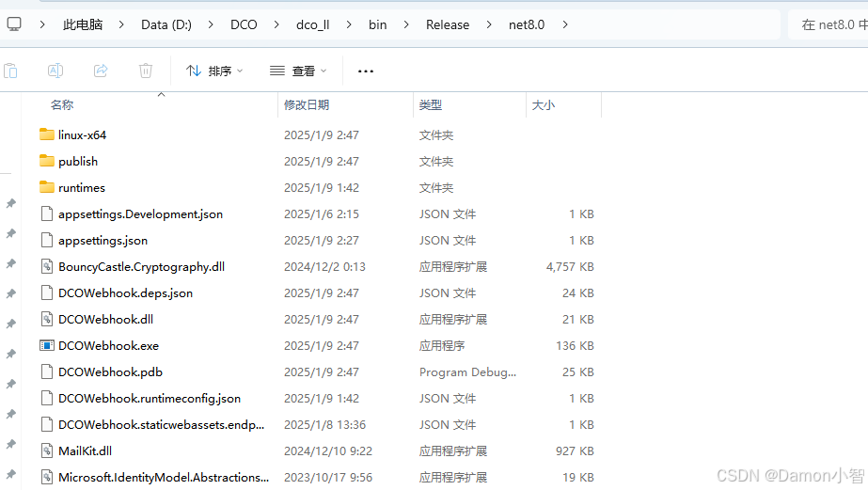The image size is (868, 490).
Task: Click the Share icon in toolbar
Action: click(x=101, y=71)
